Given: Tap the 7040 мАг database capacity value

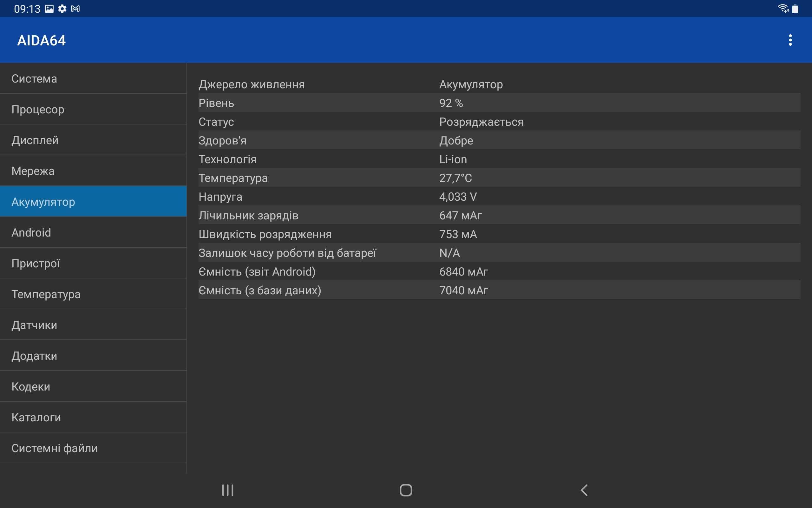Looking at the screenshot, I should [x=464, y=290].
